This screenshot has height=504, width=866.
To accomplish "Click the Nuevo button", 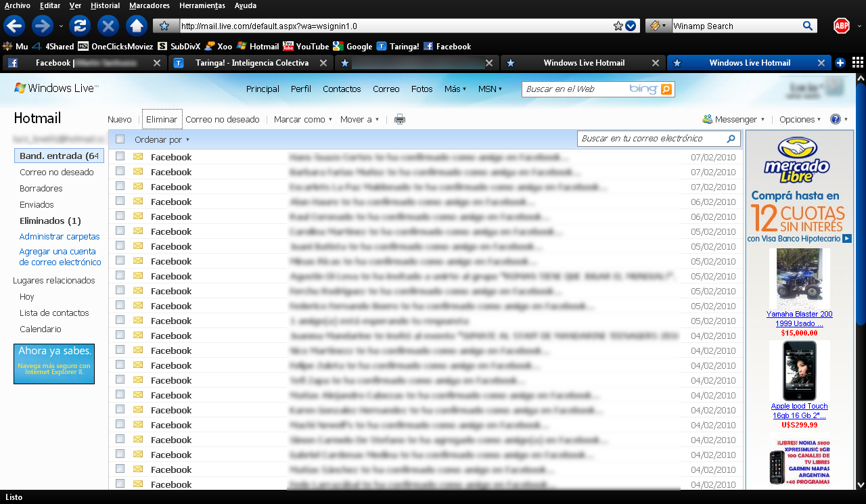I will click(120, 120).
